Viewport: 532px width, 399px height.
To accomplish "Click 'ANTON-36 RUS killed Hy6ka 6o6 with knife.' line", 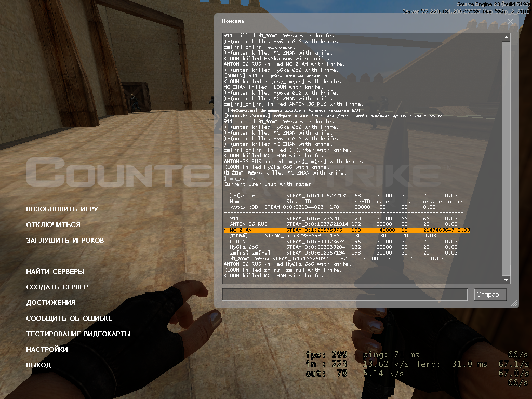I will tap(287, 264).
